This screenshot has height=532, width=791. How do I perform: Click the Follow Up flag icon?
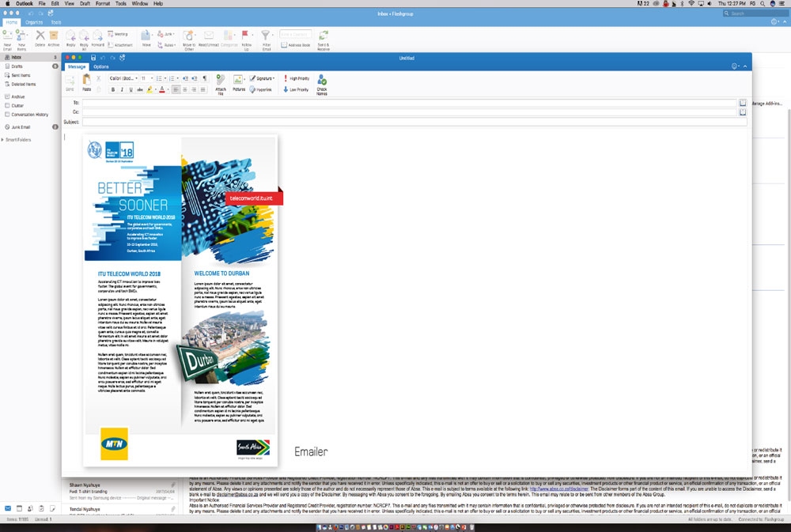(246, 36)
